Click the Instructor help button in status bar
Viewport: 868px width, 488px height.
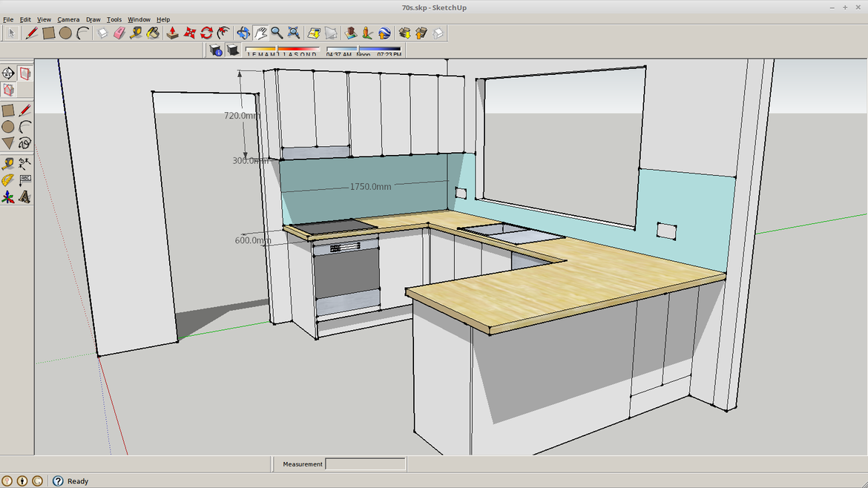[58, 481]
